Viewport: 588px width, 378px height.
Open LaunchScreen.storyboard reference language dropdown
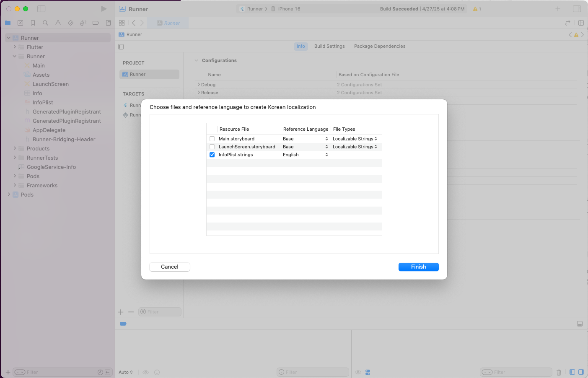click(306, 147)
